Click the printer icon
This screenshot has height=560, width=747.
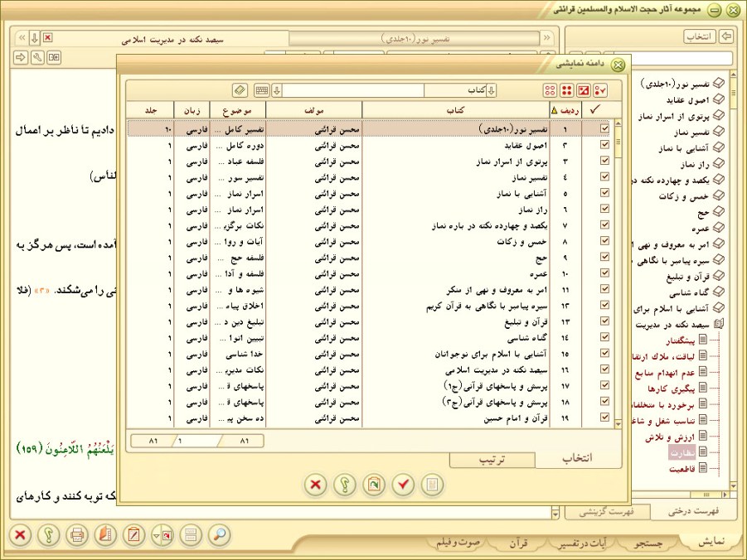pyautogui.click(x=77, y=535)
